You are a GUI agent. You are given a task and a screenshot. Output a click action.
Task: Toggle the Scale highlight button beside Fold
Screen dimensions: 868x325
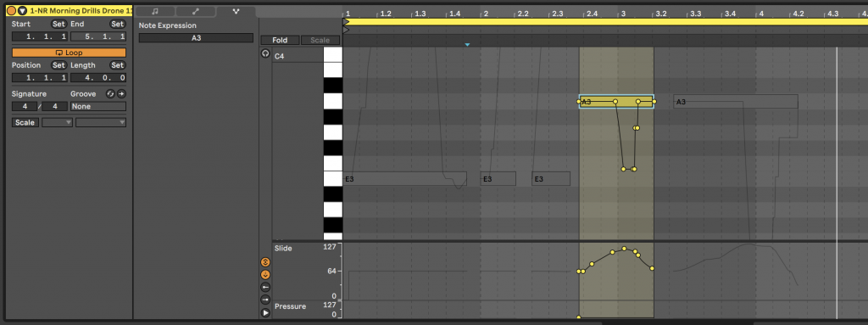click(x=320, y=40)
